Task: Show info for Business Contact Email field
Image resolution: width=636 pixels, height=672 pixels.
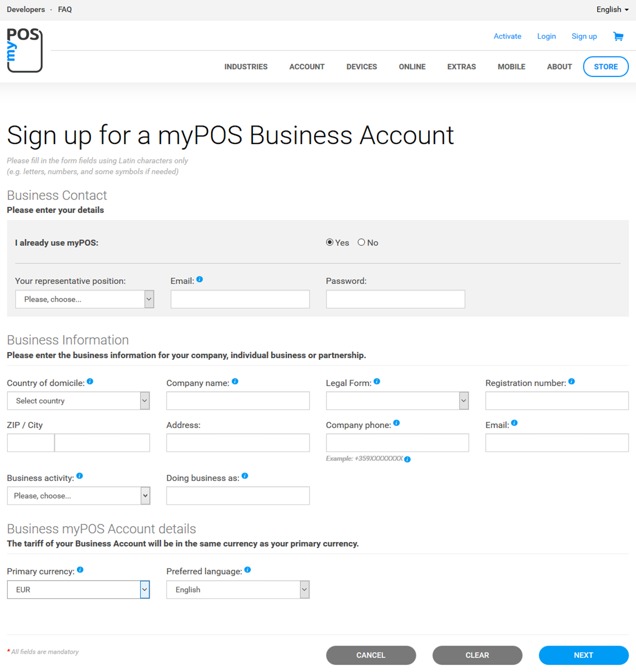Action: click(200, 279)
